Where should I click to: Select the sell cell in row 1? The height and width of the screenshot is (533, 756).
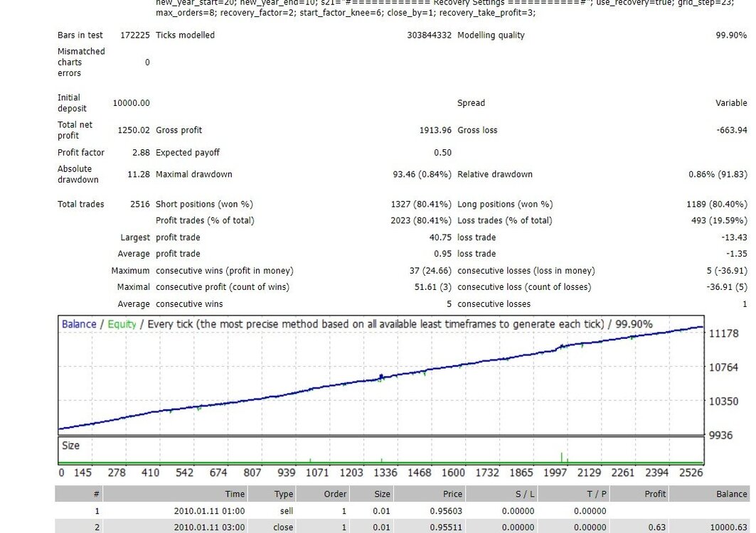pyautogui.click(x=287, y=511)
